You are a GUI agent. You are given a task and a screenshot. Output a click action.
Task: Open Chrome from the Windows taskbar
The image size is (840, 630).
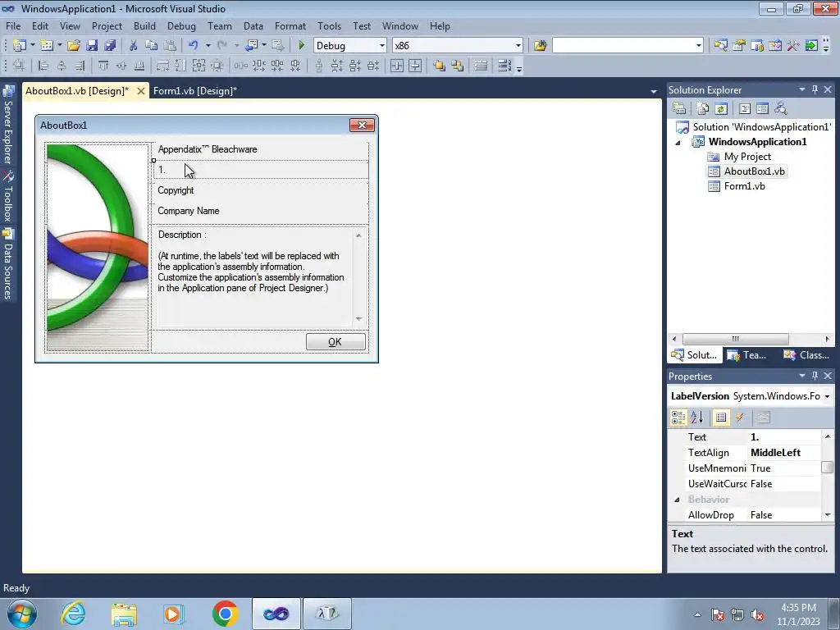pos(225,614)
